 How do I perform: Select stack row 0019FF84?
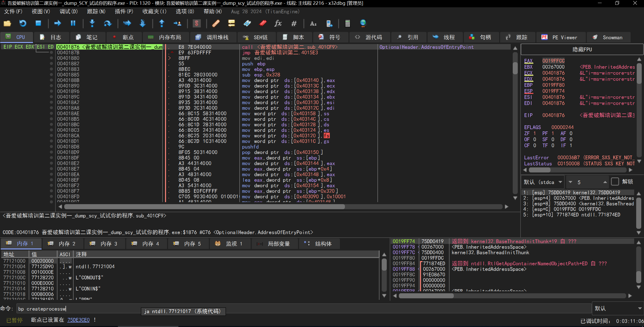(x=512, y=264)
